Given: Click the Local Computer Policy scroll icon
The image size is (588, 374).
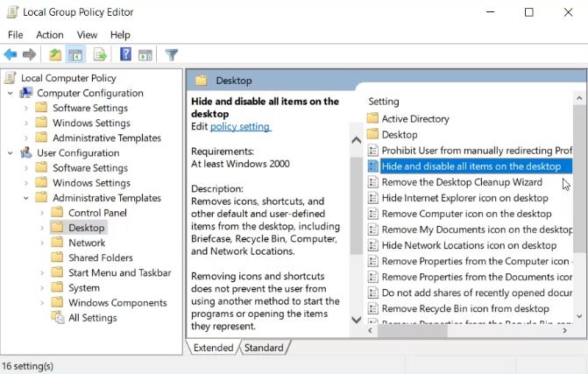Looking at the screenshot, I should (11, 78).
